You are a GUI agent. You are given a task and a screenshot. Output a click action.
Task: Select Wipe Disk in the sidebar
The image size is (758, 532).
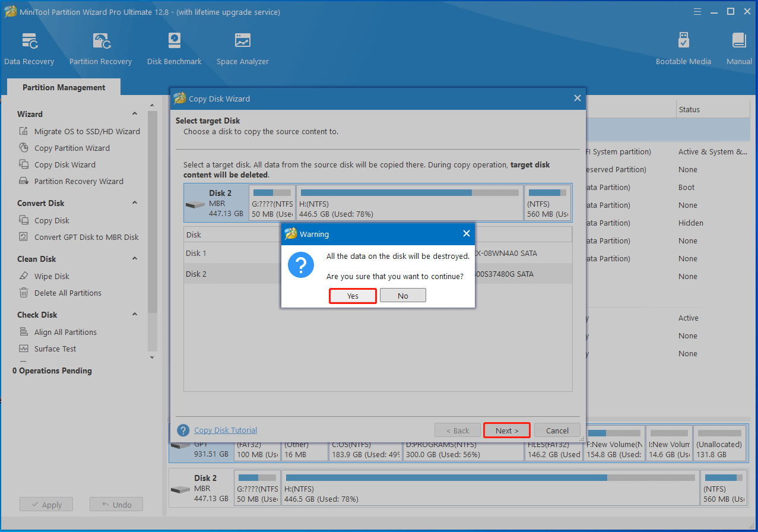pos(52,277)
